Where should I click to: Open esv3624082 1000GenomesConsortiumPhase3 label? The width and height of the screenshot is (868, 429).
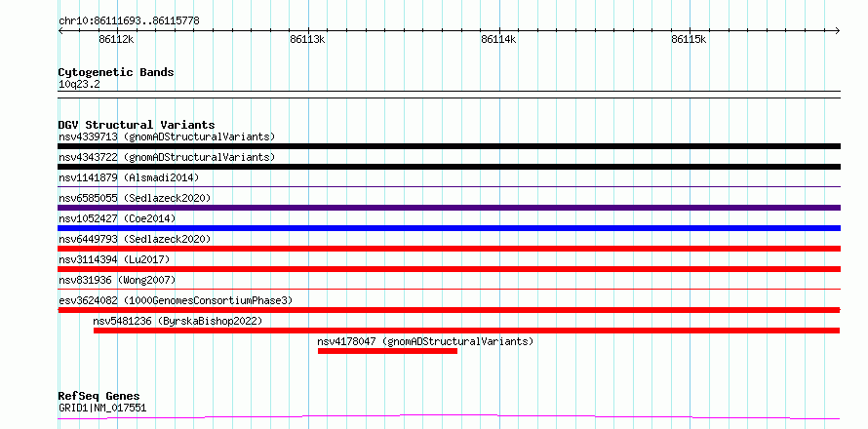coord(176,300)
